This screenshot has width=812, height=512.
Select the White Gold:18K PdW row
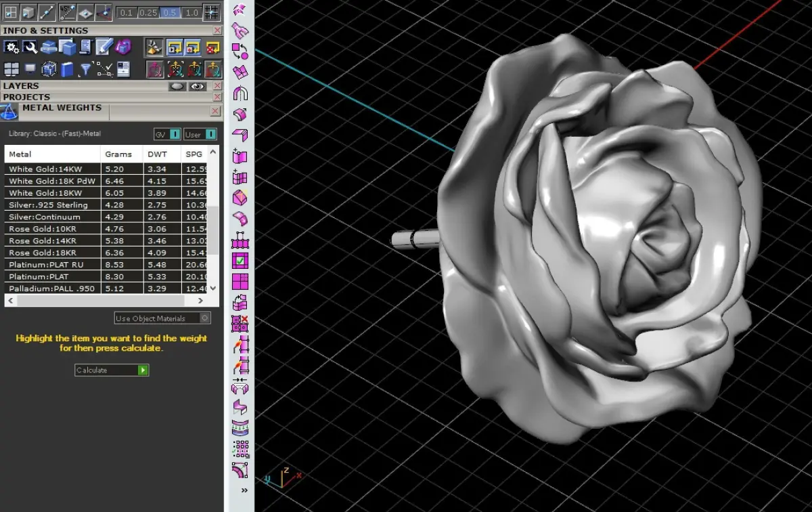pos(106,181)
